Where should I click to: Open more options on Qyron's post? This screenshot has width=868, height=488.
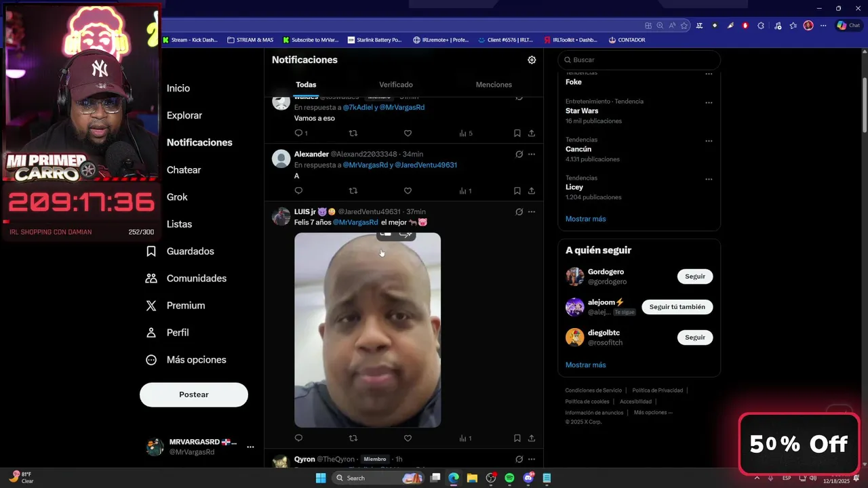point(532,460)
